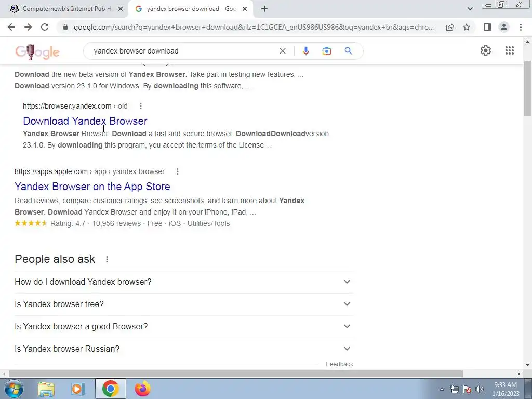
Task: Click the scroll down arrow
Action: (x=528, y=365)
